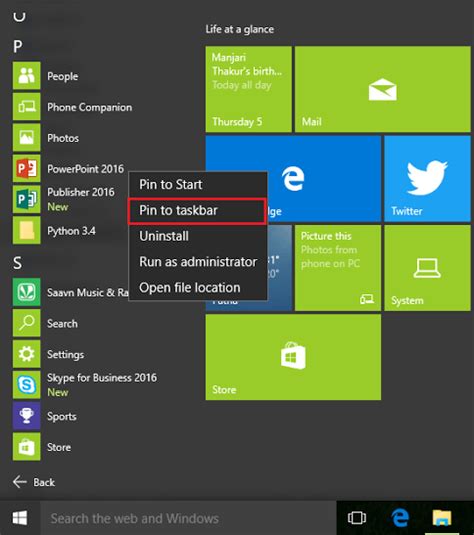The height and width of the screenshot is (535, 474).
Task: Open the calendar tile showing Thursday 5
Action: pyautogui.click(x=248, y=89)
